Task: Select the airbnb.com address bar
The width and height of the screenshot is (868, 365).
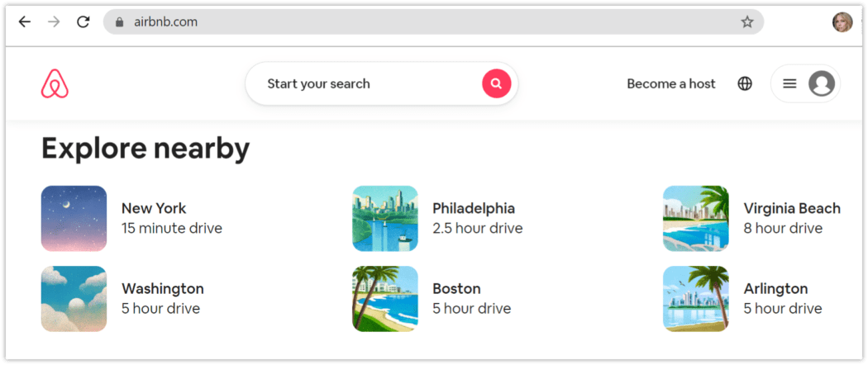Action: [433, 22]
